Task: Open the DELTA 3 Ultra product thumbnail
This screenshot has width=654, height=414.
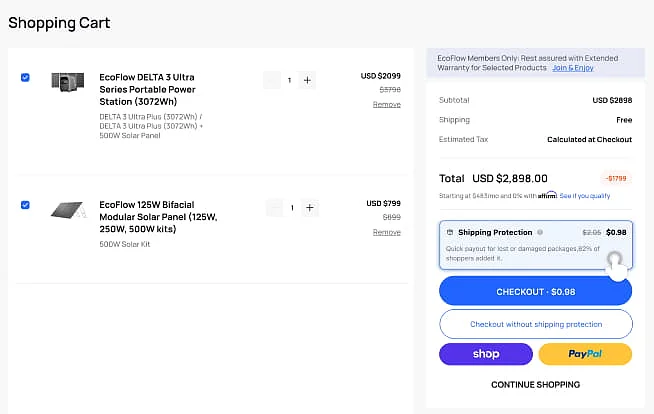Action: coord(68,82)
